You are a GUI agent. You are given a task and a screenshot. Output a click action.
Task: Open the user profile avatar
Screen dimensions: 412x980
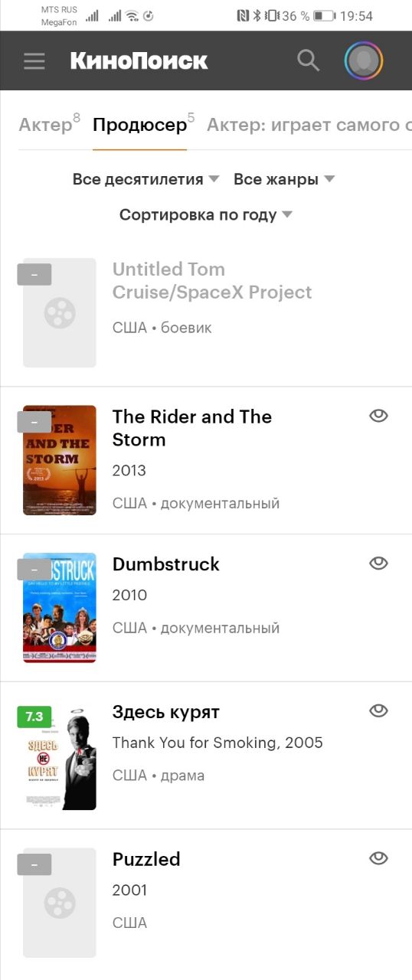pos(364,60)
